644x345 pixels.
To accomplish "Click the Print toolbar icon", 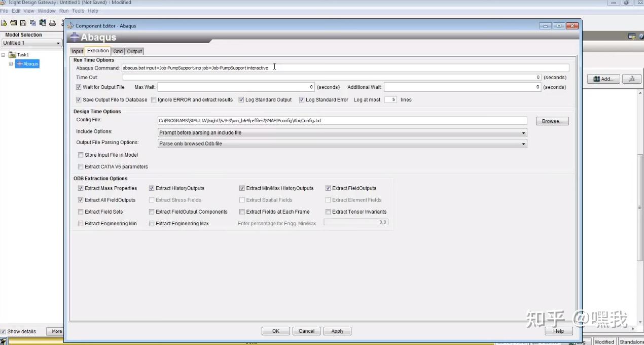I will 52,23.
